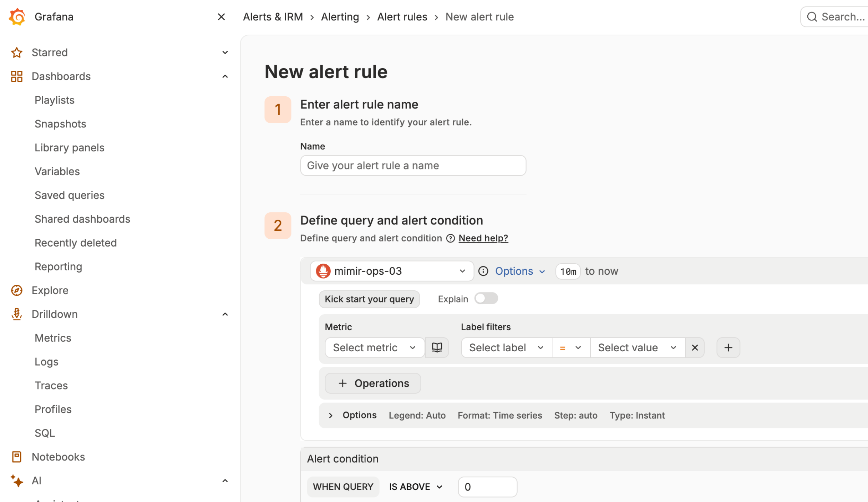Open Saved queries in sidebar
This screenshot has height=502, width=868.
tap(69, 195)
